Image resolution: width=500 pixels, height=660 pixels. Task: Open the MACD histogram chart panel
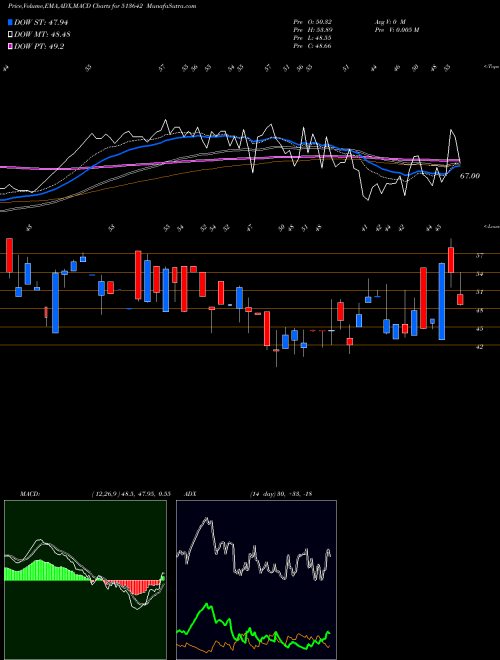pyautogui.click(x=85, y=580)
